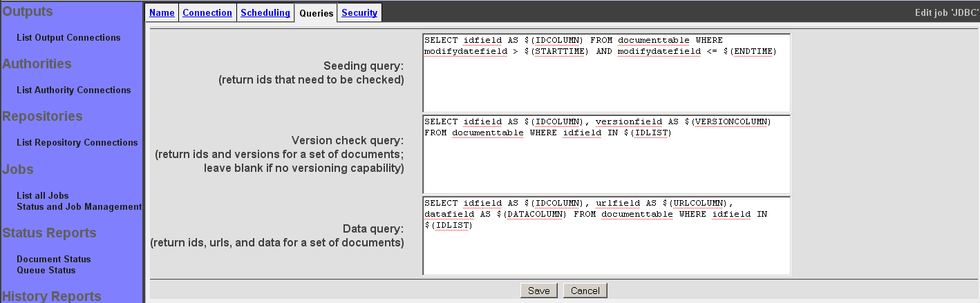The height and width of the screenshot is (303, 980).
Task: Show the Queue Status report
Action: click(x=46, y=271)
